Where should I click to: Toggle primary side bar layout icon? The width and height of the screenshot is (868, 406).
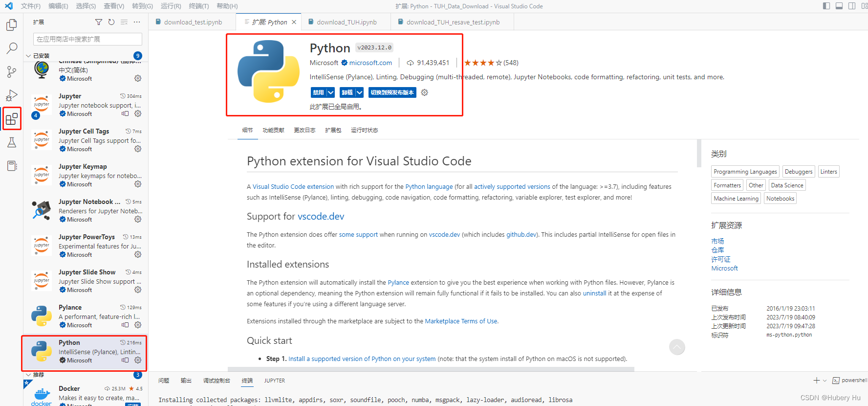coord(826,6)
